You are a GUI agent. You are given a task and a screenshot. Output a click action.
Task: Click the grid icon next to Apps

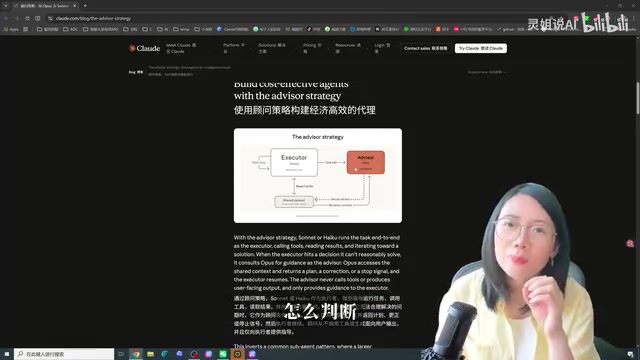tap(25, 29)
